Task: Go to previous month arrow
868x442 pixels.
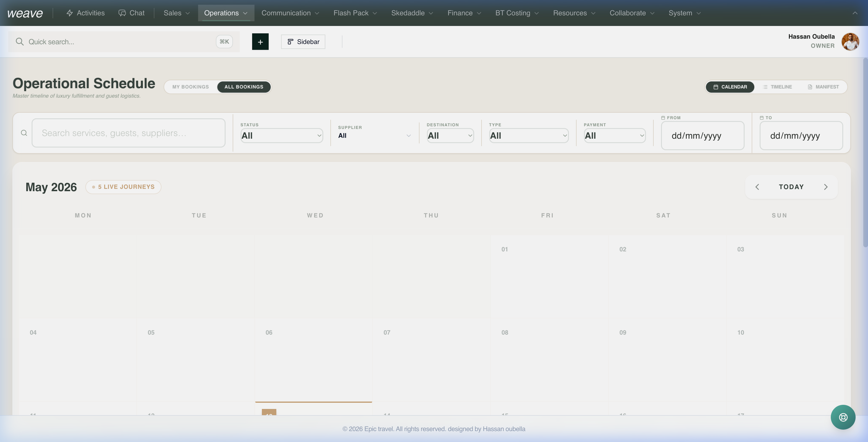Action: (757, 187)
